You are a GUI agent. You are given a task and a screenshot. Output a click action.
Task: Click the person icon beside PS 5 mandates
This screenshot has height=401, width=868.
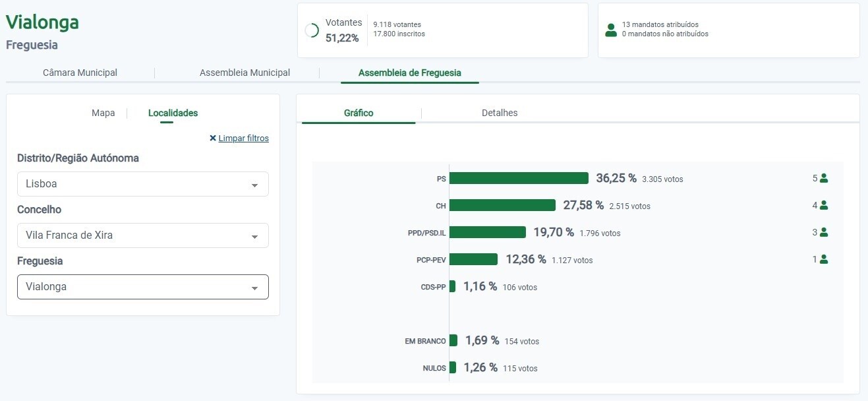pyautogui.click(x=823, y=178)
